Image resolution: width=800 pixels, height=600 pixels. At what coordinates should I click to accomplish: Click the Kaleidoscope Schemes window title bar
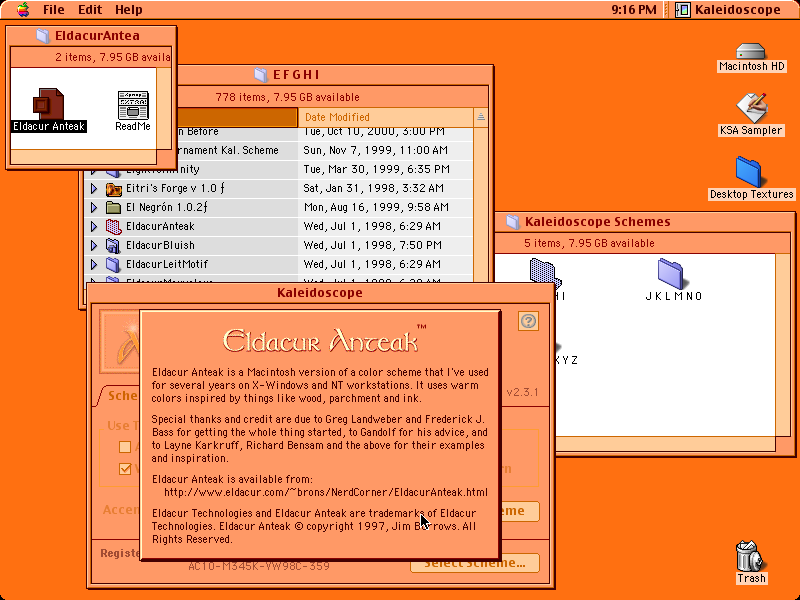[644, 222]
